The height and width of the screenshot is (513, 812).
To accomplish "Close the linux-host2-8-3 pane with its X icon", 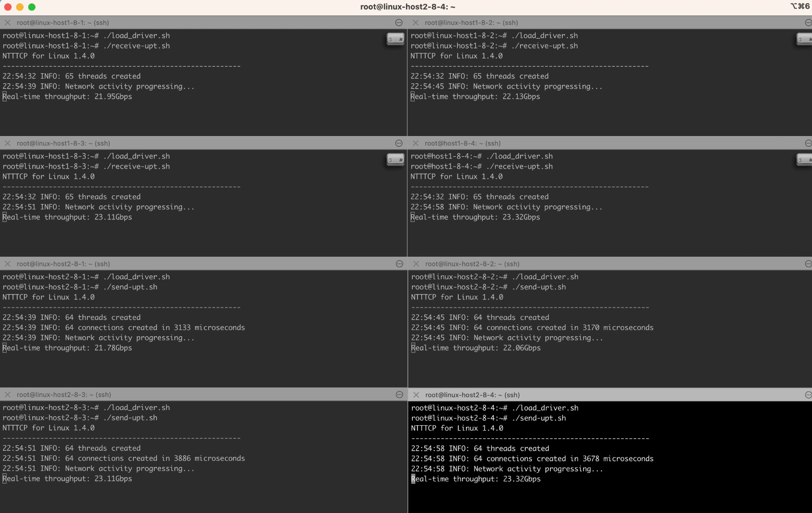I will pyautogui.click(x=8, y=395).
